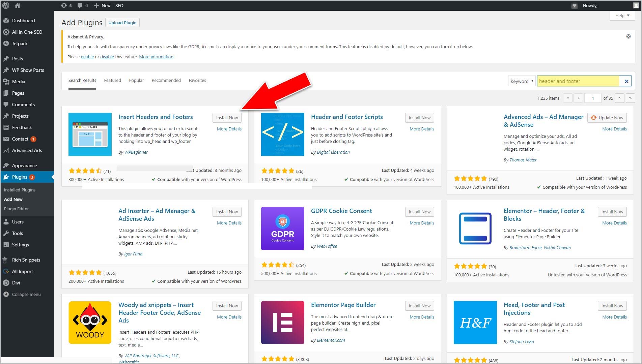This screenshot has width=642, height=364.
Task: Open the updates icon showing 4
Action: [x=66, y=5]
